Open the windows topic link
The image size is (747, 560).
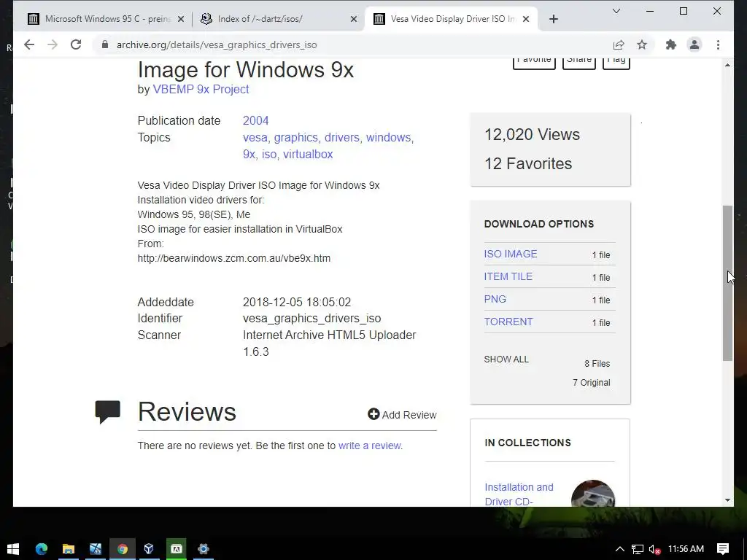(x=388, y=137)
